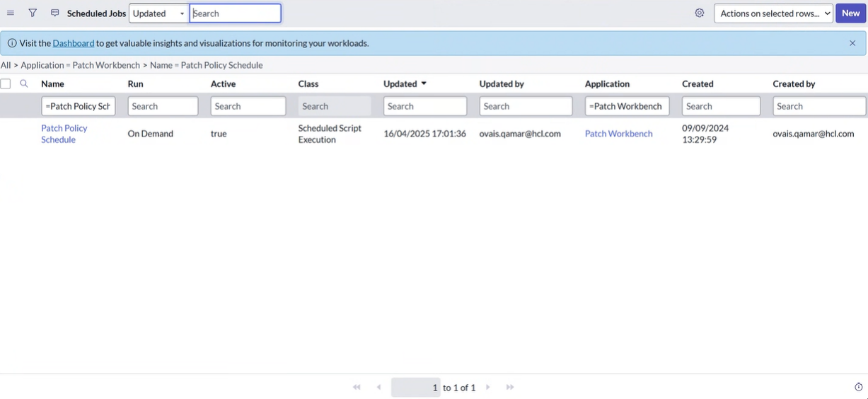868x399 pixels.
Task: Toggle column search magnifier icon
Action: click(x=24, y=83)
